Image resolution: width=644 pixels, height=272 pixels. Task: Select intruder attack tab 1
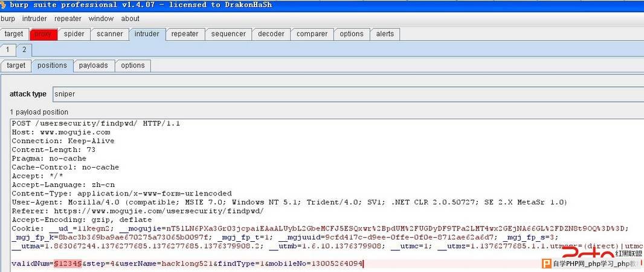7,49
